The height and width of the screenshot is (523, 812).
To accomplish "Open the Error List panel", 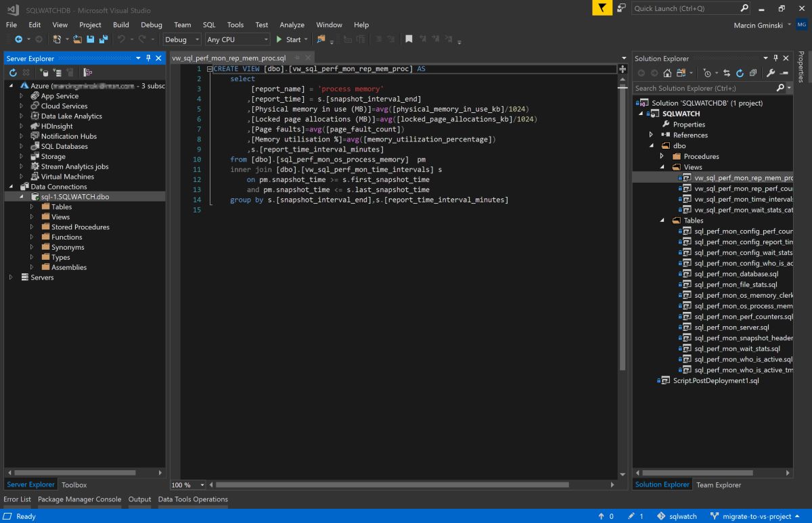I will (17, 499).
